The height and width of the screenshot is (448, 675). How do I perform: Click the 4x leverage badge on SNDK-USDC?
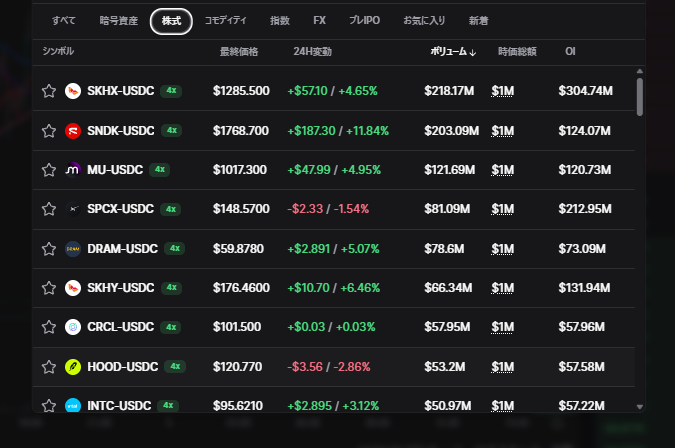pos(171,130)
